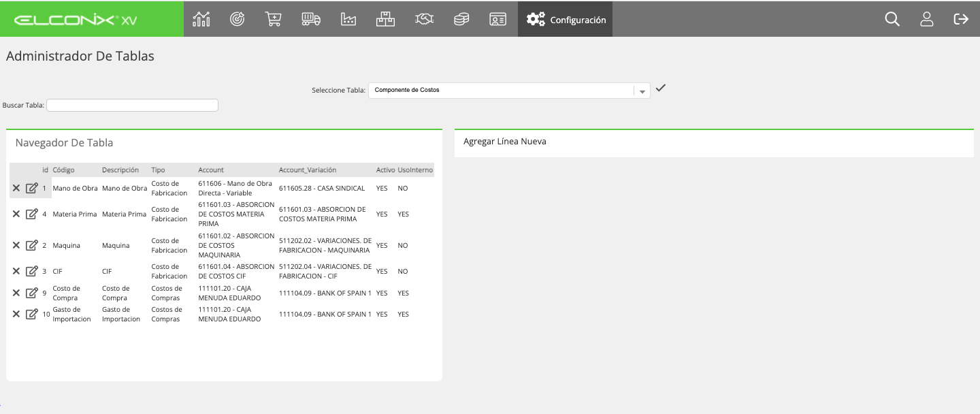Open the factory production module icon
The height and width of the screenshot is (414, 980).
[x=348, y=19]
